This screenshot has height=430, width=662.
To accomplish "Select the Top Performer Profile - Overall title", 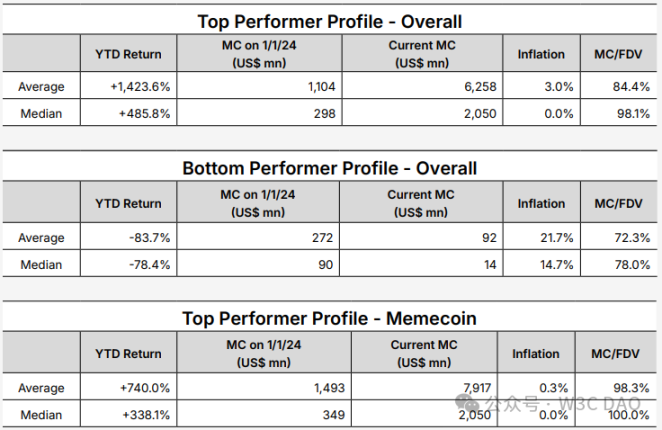I will [328, 21].
